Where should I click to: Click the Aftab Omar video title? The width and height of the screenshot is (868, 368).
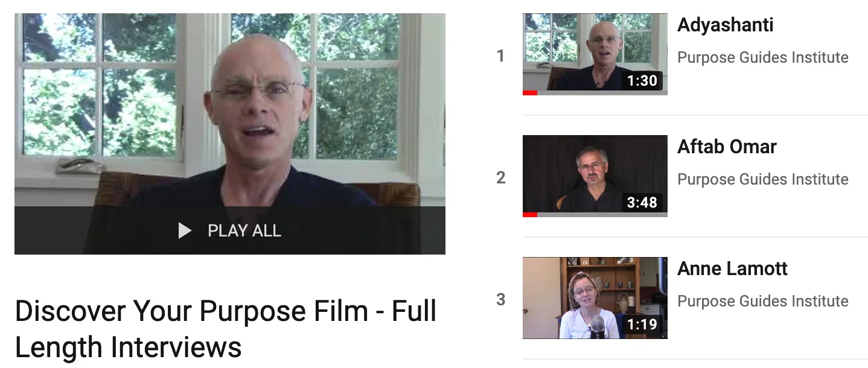coord(727,147)
